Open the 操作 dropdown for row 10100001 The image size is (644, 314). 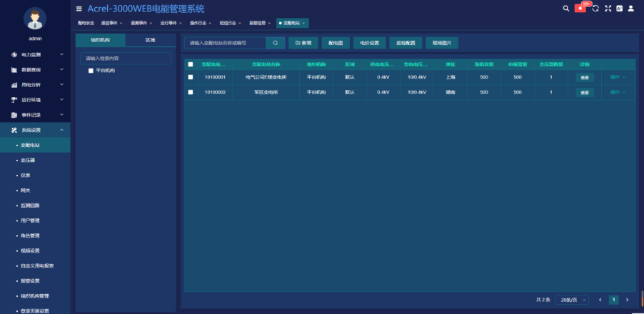pos(618,77)
